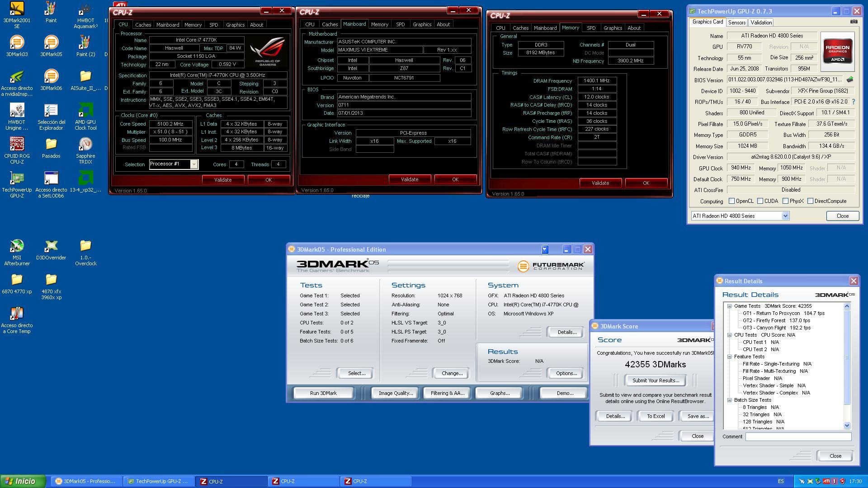Viewport: 868px width, 488px height.
Task: Open the ATI Radeon HD 4800 Series dropdown
Action: pyautogui.click(x=785, y=216)
